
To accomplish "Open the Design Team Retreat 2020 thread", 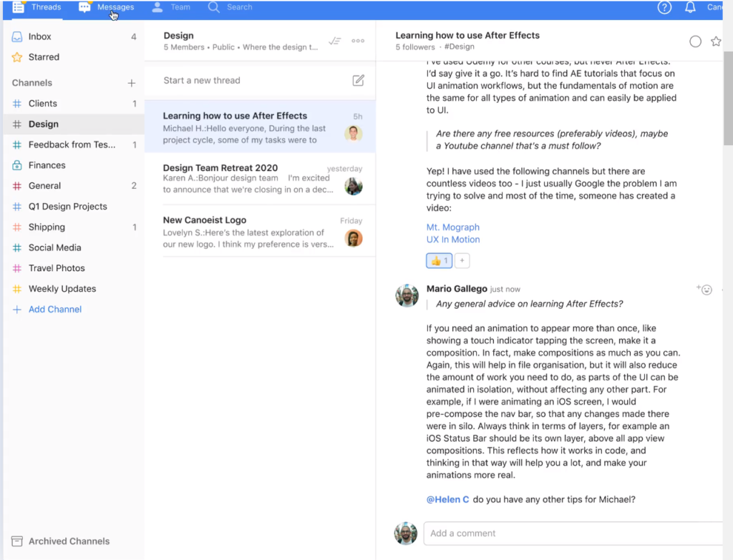I will point(260,179).
